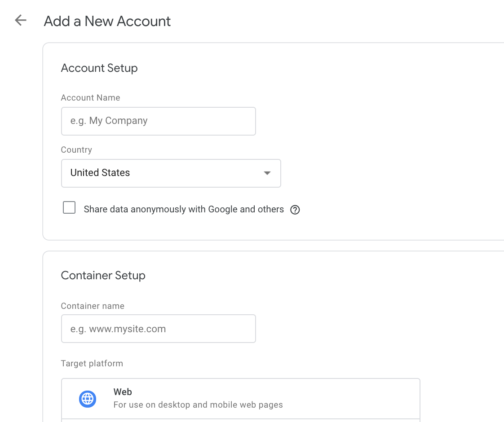This screenshot has height=422, width=504.
Task: Click the Container Setup heading
Action: pyautogui.click(x=103, y=276)
